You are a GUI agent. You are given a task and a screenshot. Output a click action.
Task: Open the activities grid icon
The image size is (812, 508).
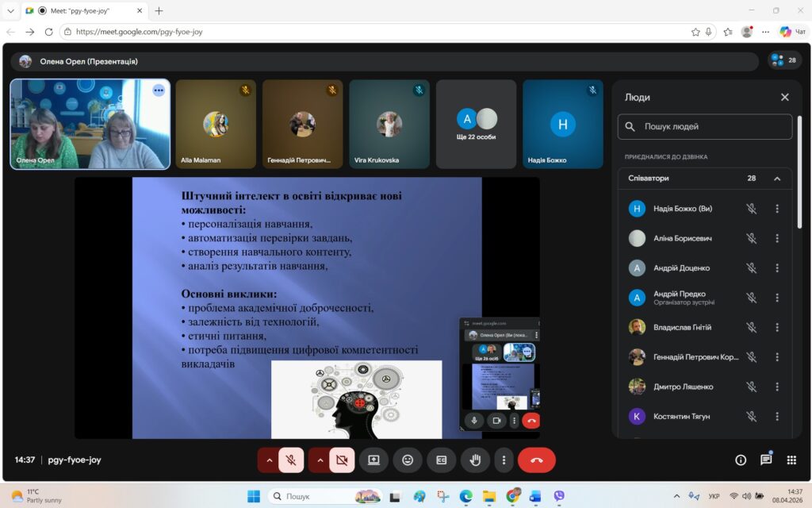point(791,460)
